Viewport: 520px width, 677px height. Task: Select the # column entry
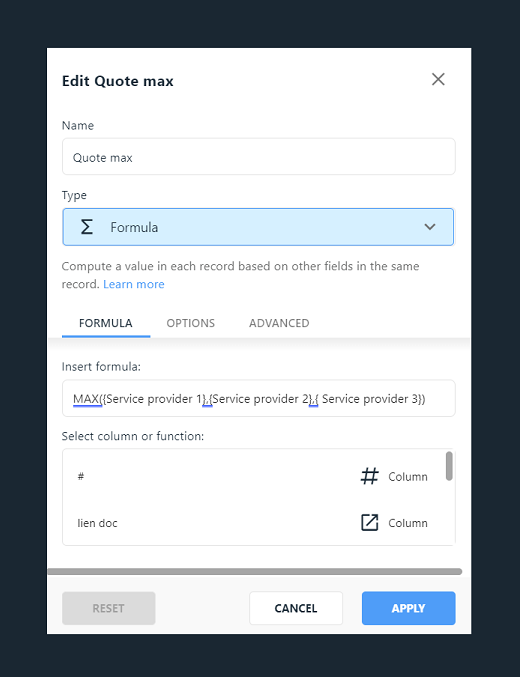coord(254,476)
